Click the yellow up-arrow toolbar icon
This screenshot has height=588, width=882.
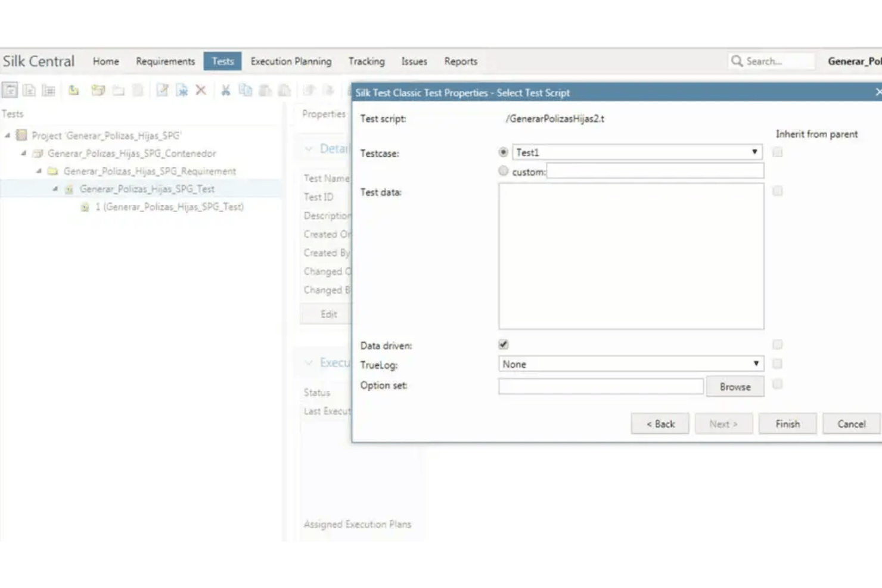[x=73, y=90]
